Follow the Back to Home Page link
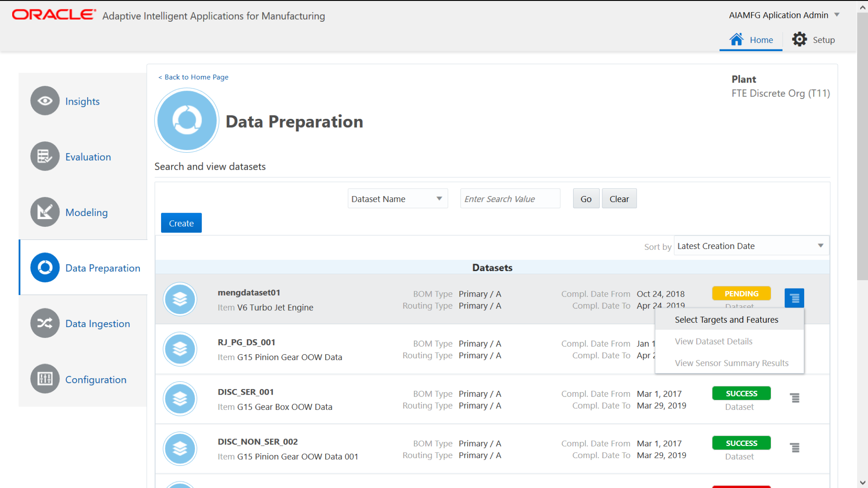This screenshot has height=488, width=868. pos(193,77)
